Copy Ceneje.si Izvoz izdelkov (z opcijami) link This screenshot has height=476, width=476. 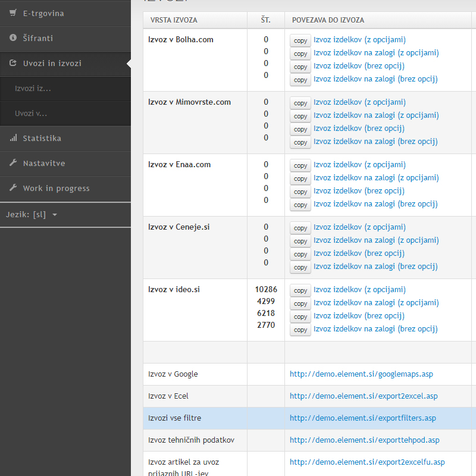[300, 228]
